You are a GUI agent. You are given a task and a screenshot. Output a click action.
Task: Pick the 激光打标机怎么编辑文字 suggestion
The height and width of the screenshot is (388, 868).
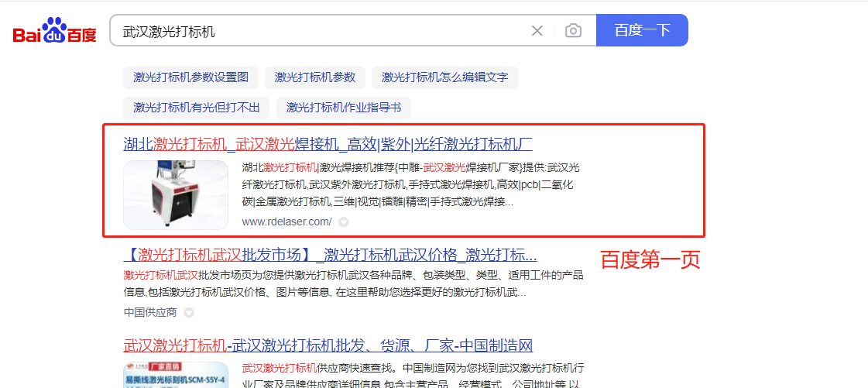444,77
